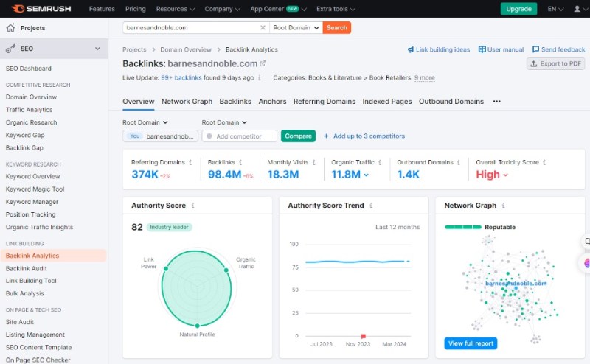
Task: Click the 374K referring domains value
Action: [x=145, y=175]
